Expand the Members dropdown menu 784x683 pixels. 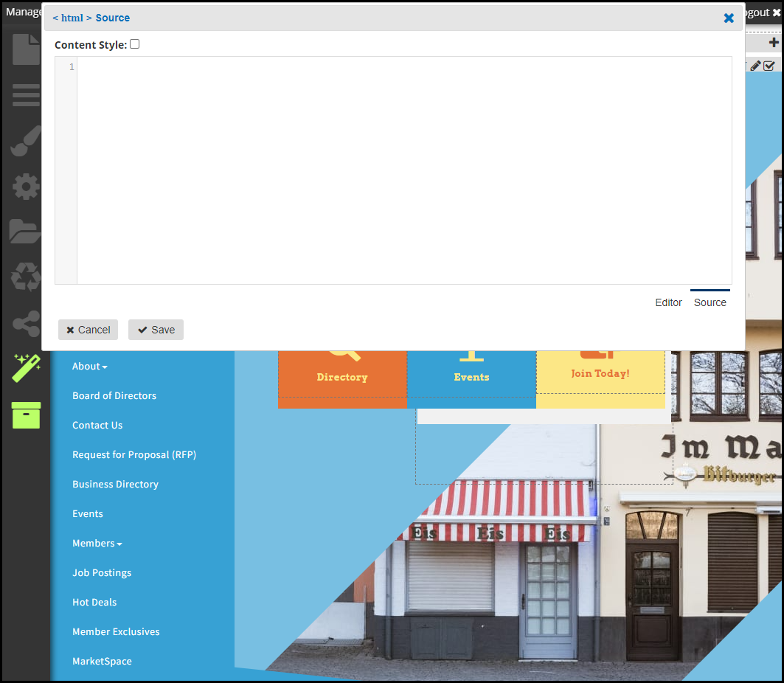97,544
